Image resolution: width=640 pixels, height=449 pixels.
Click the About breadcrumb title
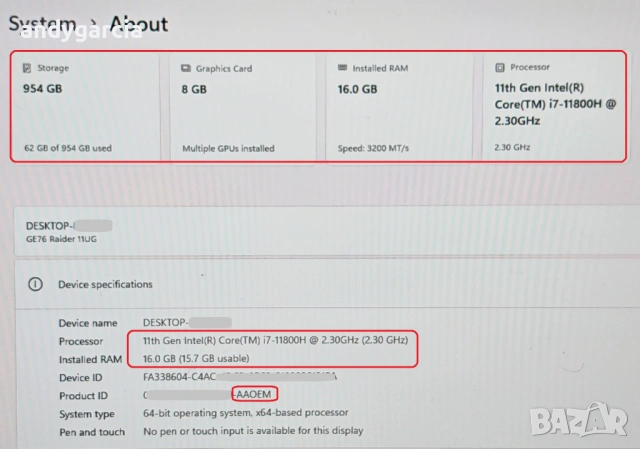(139, 24)
